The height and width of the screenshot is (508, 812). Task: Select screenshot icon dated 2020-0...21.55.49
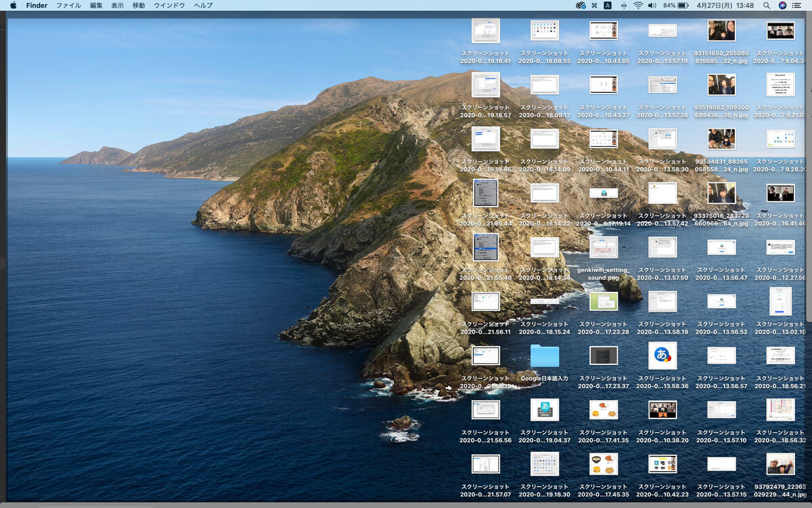[x=486, y=247]
